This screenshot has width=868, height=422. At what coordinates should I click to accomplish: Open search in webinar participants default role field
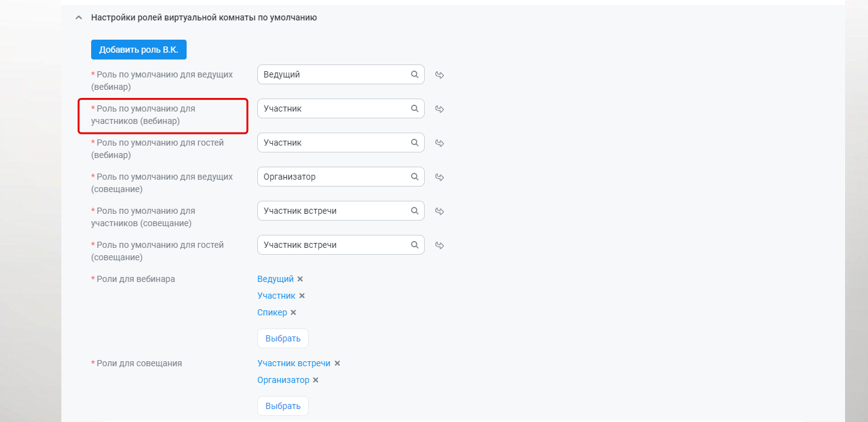415,108
